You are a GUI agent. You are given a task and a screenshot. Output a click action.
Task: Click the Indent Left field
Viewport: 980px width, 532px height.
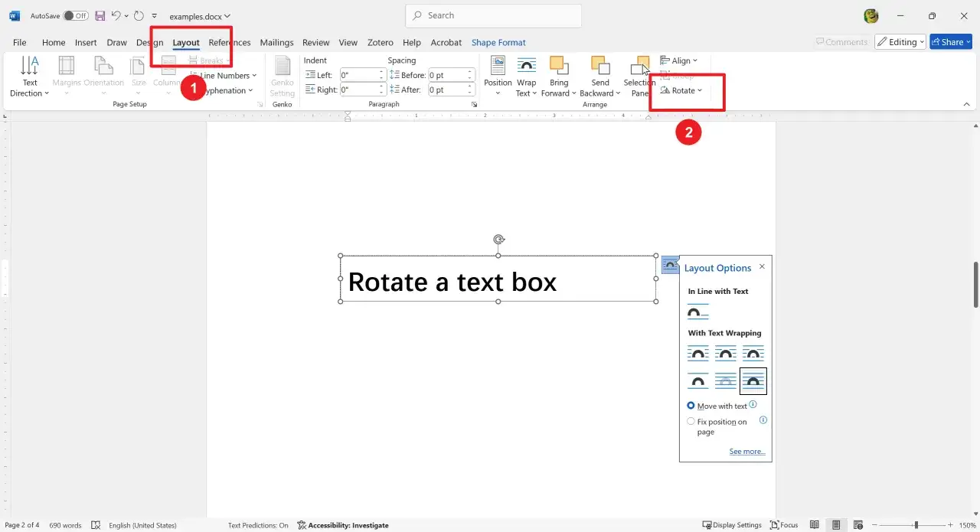(x=361, y=75)
